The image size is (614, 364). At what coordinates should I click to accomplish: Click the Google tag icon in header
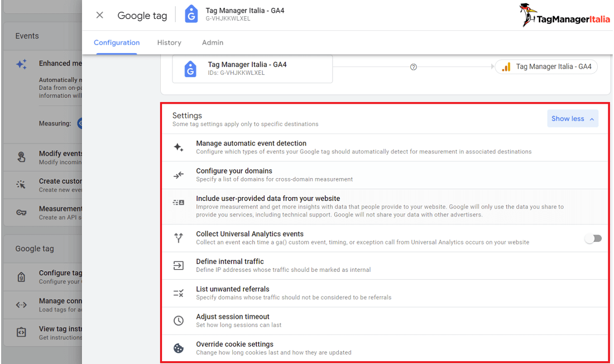(191, 14)
